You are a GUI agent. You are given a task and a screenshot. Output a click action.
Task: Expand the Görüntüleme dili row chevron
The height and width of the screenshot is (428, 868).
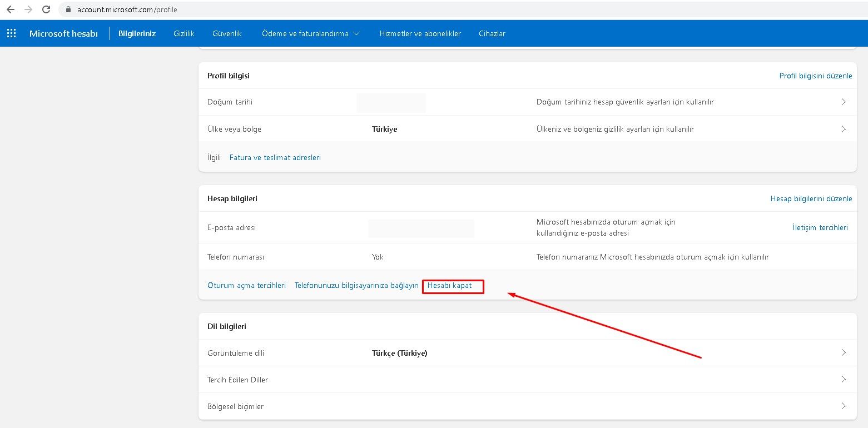coord(843,352)
